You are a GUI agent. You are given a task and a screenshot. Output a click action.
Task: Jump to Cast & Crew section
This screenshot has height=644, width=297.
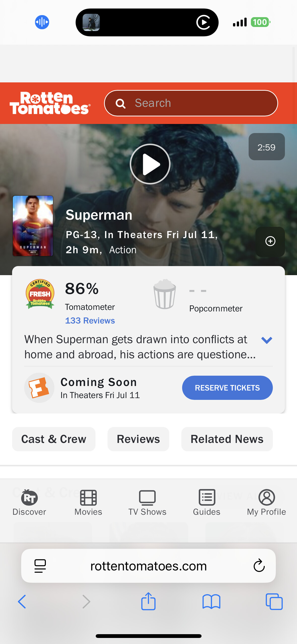[54, 439]
